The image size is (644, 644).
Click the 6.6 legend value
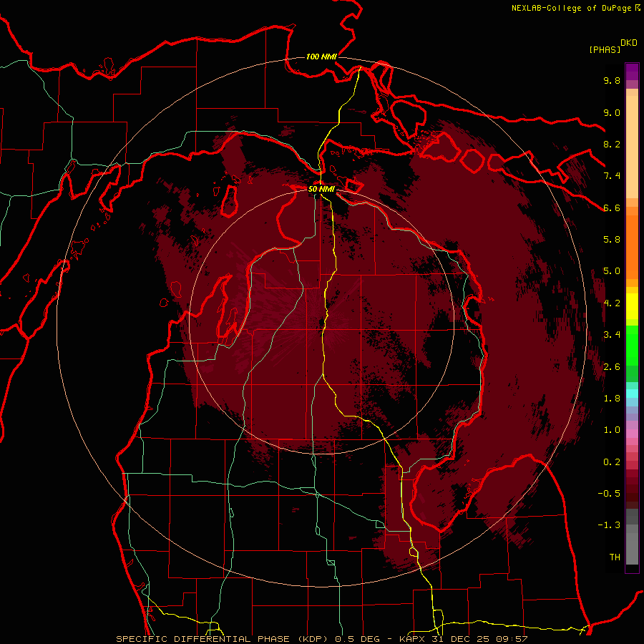coord(612,208)
